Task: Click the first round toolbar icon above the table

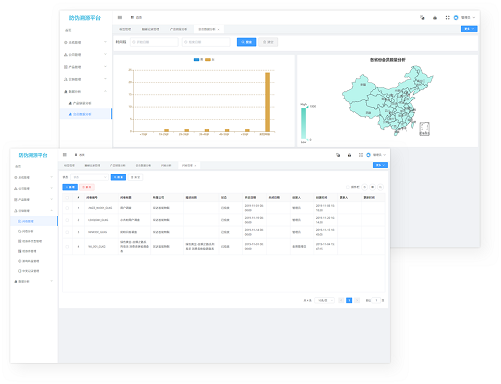Action: click(364, 187)
